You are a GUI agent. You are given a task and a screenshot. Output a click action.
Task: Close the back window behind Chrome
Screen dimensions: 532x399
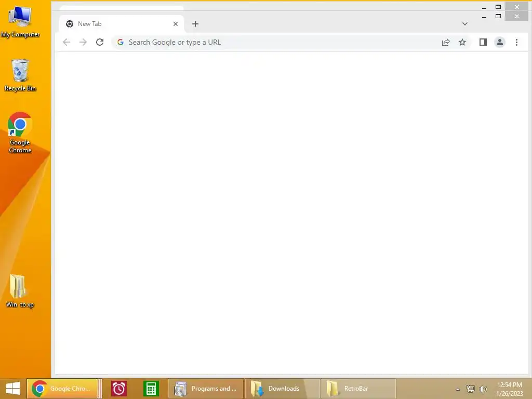pos(516,7)
